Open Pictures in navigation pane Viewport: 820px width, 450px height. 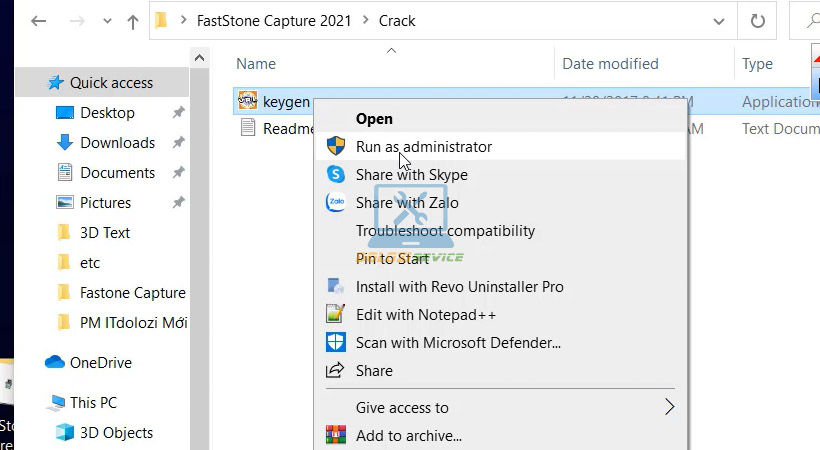[x=106, y=203]
